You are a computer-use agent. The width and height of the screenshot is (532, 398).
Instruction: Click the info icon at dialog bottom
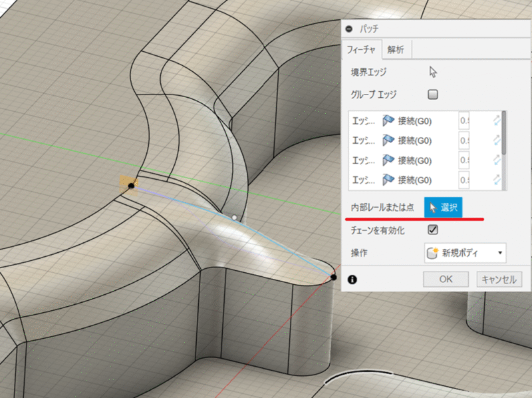click(x=352, y=280)
